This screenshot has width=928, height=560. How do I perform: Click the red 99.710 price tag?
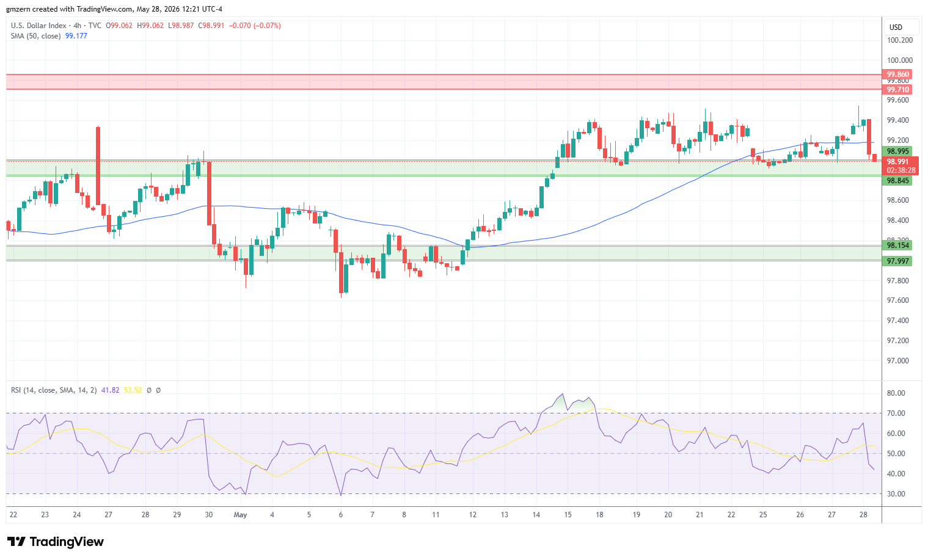898,90
